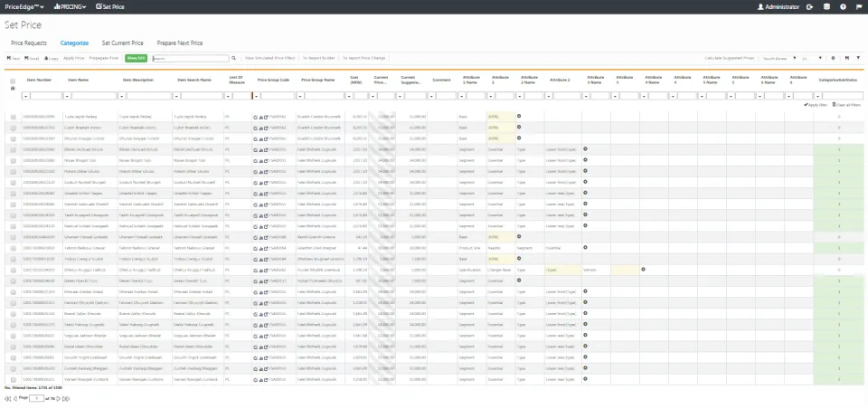Click To Report Builder button
The width and height of the screenshot is (868, 409).
point(319,58)
